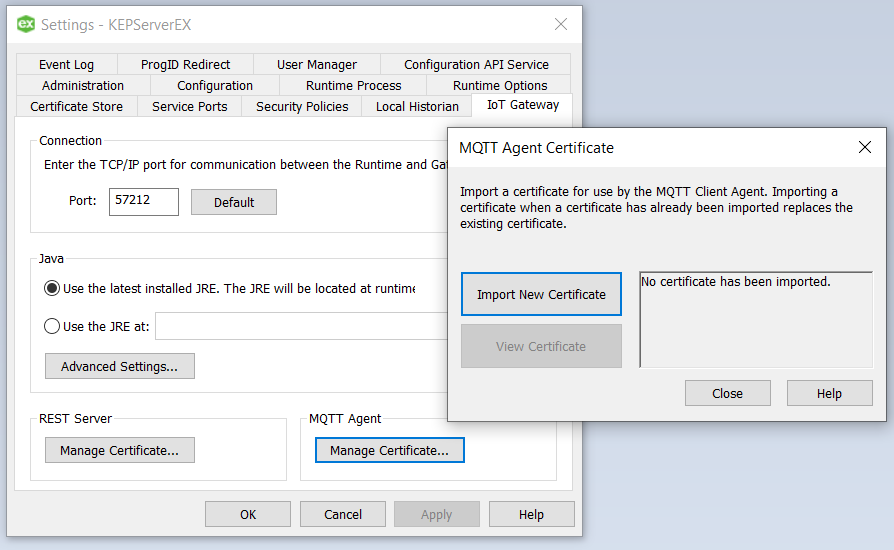The image size is (894, 550).
Task: Click into the Port input field
Action: tap(144, 202)
